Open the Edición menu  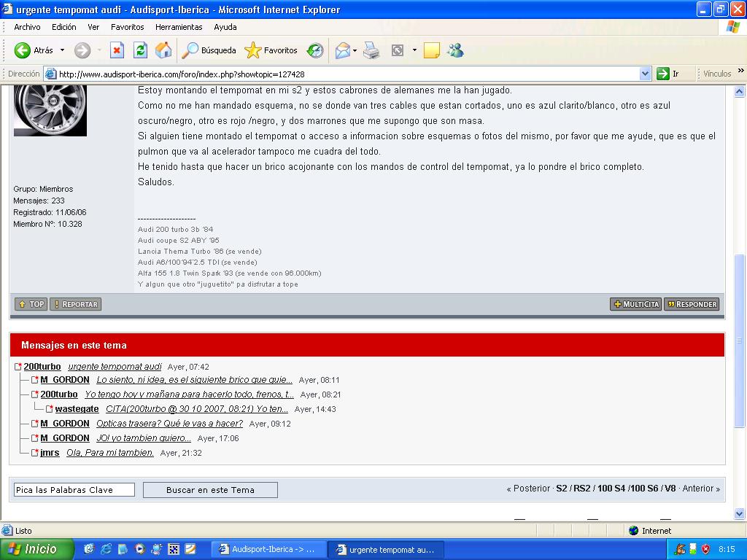point(64,27)
